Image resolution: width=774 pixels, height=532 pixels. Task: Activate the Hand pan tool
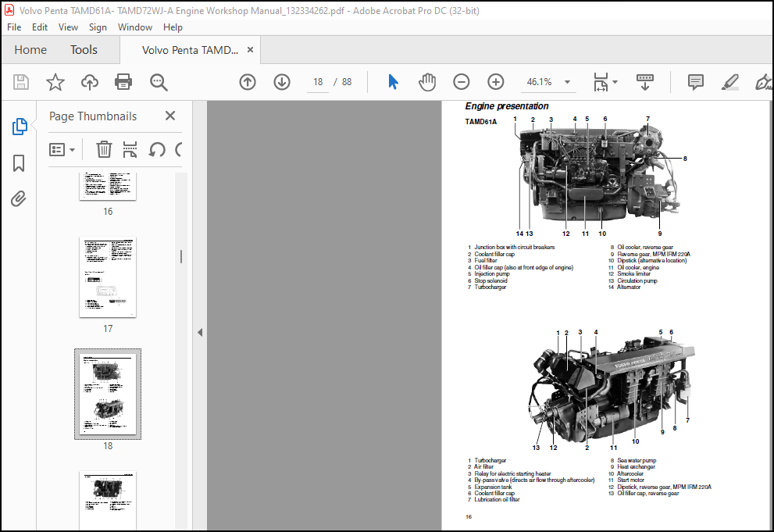click(x=427, y=82)
